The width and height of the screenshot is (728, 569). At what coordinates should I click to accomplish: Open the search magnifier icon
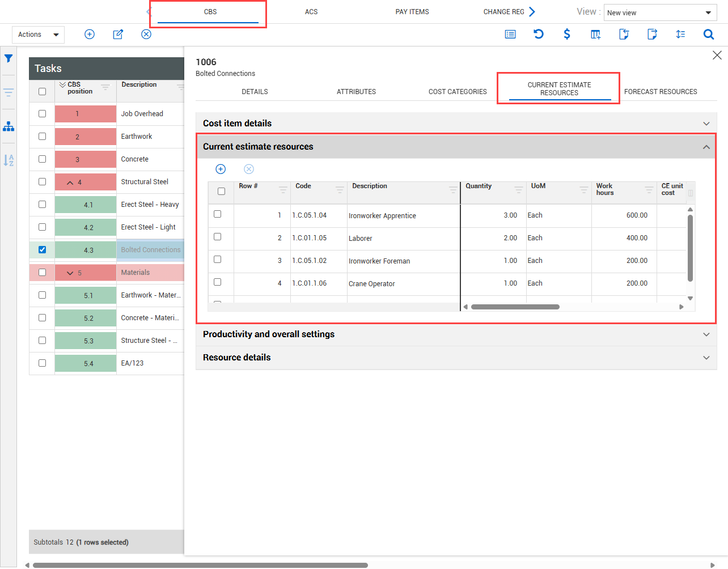(708, 34)
